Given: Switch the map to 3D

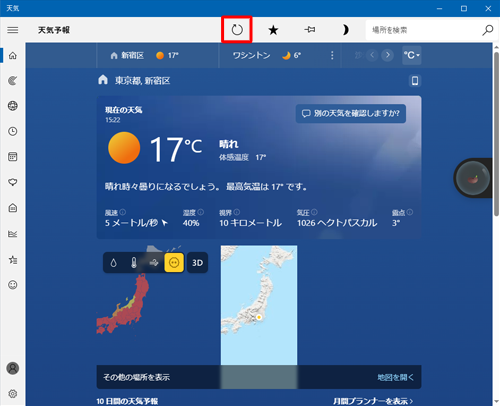Looking at the screenshot, I should point(197,263).
